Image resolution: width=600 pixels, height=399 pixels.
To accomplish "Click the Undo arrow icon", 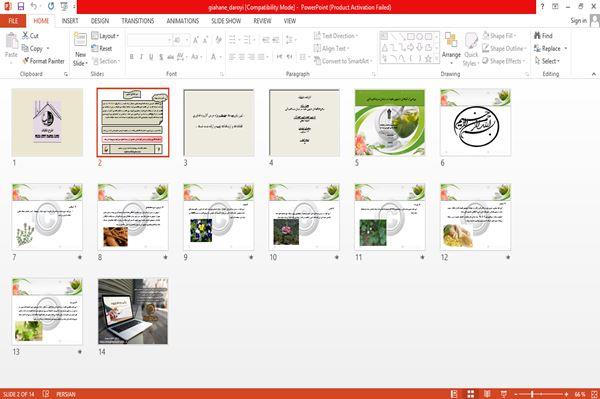I will 34,6.
